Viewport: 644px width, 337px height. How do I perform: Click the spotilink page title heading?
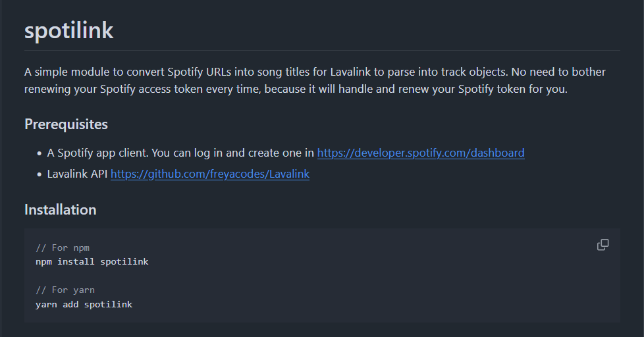tap(68, 31)
